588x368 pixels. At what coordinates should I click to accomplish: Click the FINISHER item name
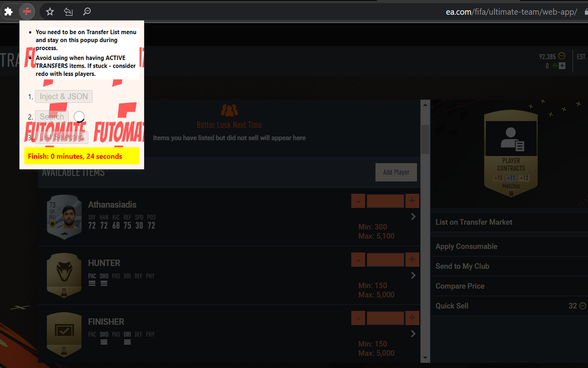click(106, 322)
